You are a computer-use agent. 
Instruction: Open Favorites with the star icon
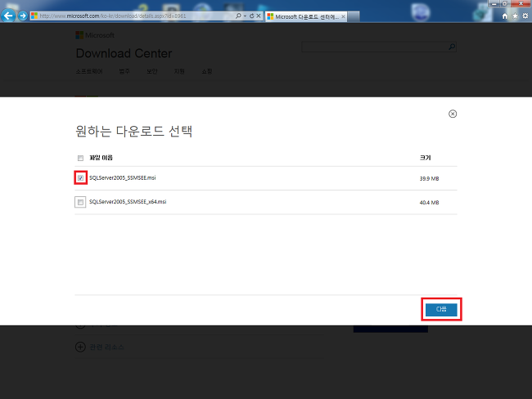tap(515, 16)
